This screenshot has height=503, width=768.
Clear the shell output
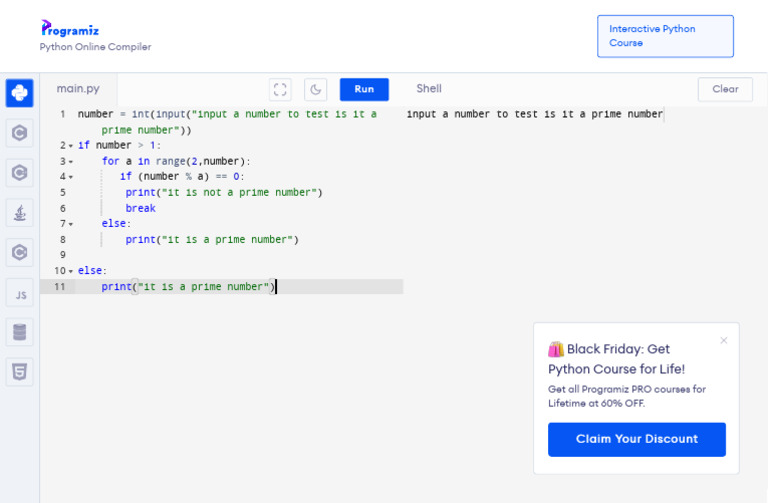pyautogui.click(x=725, y=89)
